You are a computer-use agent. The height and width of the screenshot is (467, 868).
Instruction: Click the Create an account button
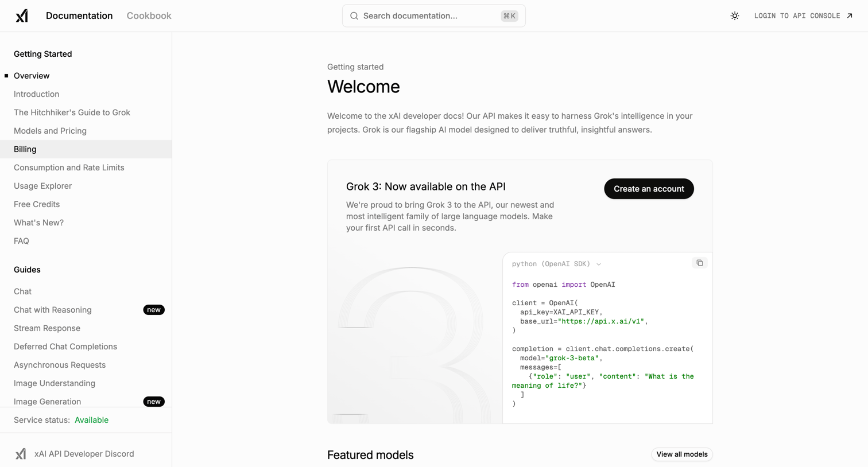[x=649, y=189]
